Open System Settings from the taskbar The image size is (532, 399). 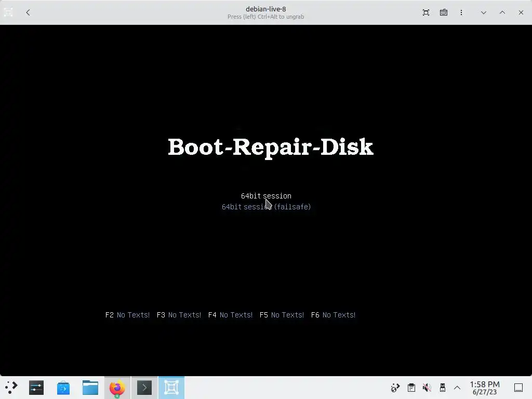[x=36, y=388]
